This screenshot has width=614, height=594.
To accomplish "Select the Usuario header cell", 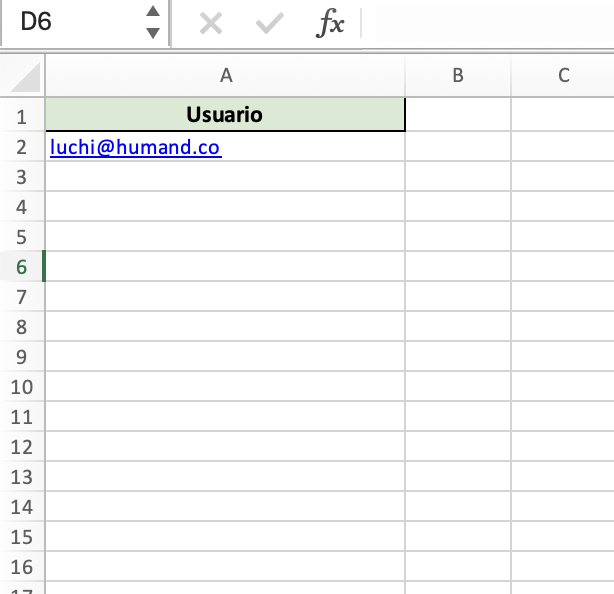I will point(225,115).
